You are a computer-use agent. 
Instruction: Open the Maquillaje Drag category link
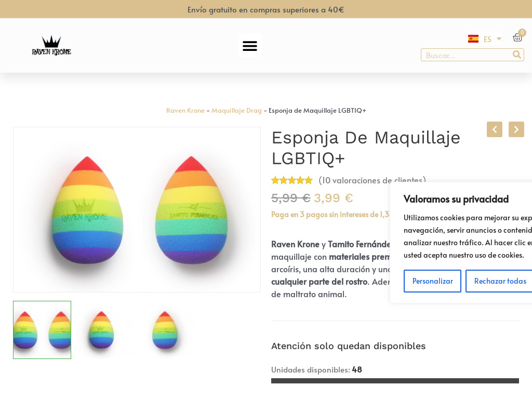[236, 110]
